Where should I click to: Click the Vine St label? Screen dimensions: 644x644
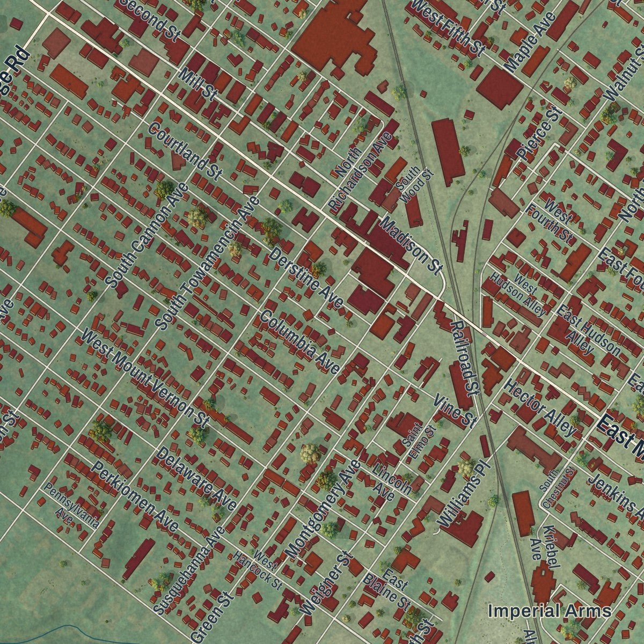pos(455,411)
